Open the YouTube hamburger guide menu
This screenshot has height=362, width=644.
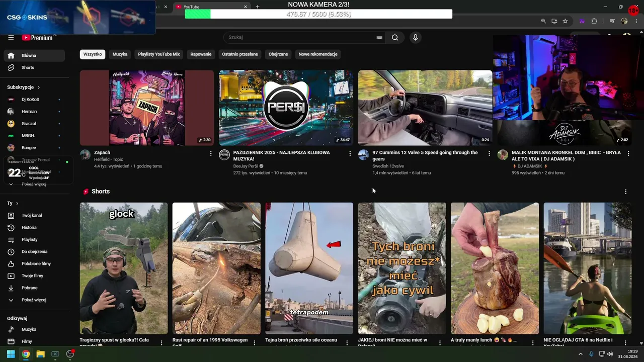(x=11, y=38)
